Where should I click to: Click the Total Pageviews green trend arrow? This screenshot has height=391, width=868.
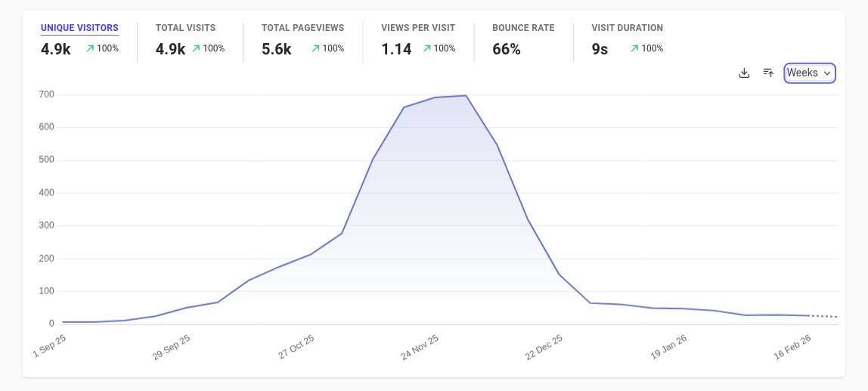point(315,48)
